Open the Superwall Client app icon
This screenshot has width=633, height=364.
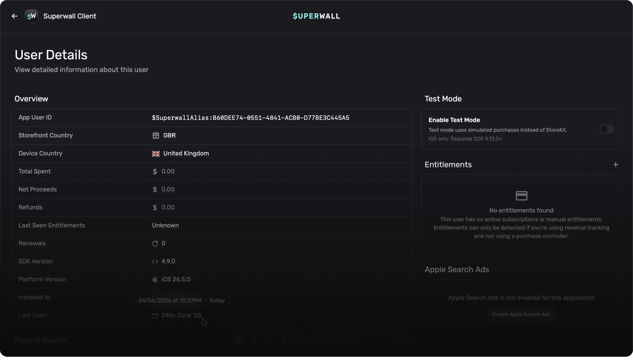tap(31, 16)
